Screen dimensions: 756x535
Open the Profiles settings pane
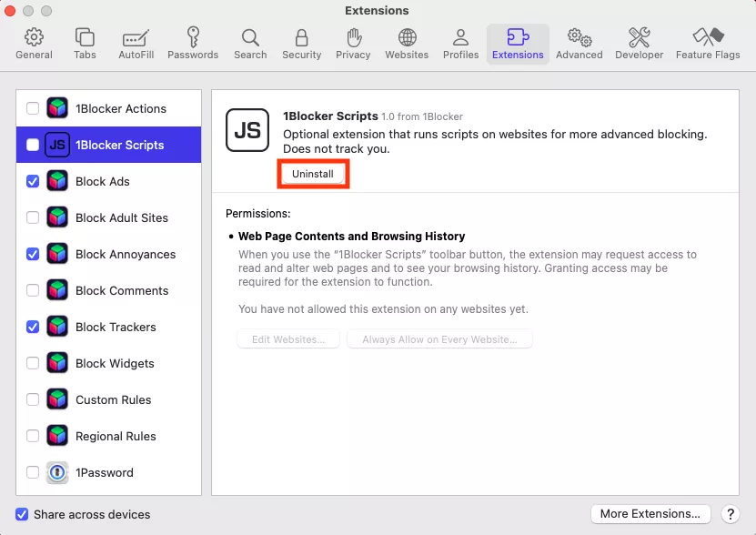pyautogui.click(x=460, y=44)
